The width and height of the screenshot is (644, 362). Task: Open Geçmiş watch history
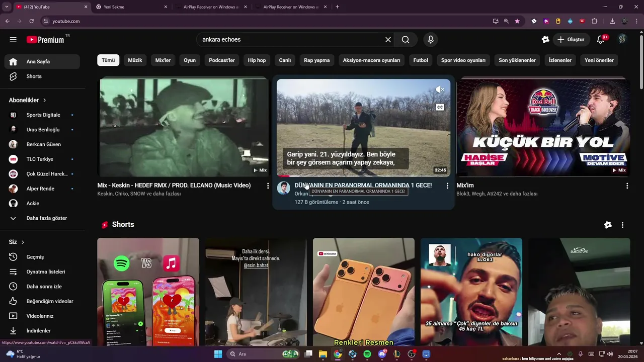(x=42, y=257)
